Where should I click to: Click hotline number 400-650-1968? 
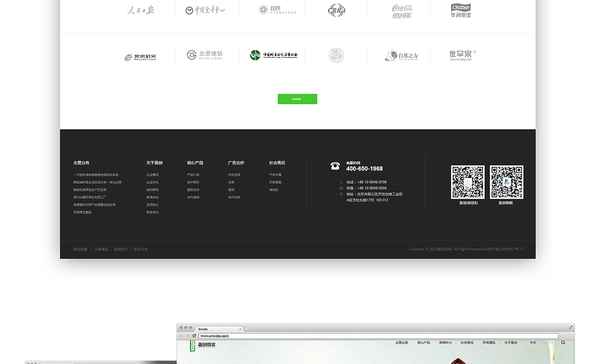(x=364, y=169)
